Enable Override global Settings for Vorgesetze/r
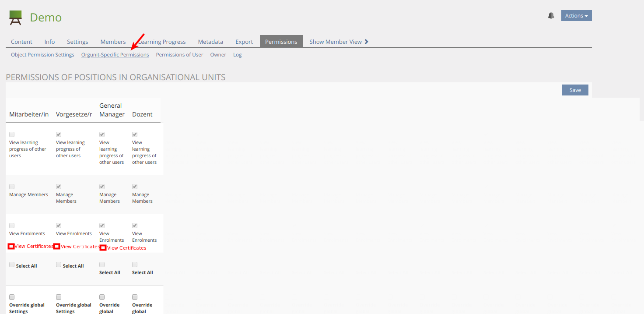The image size is (644, 314). tap(59, 297)
